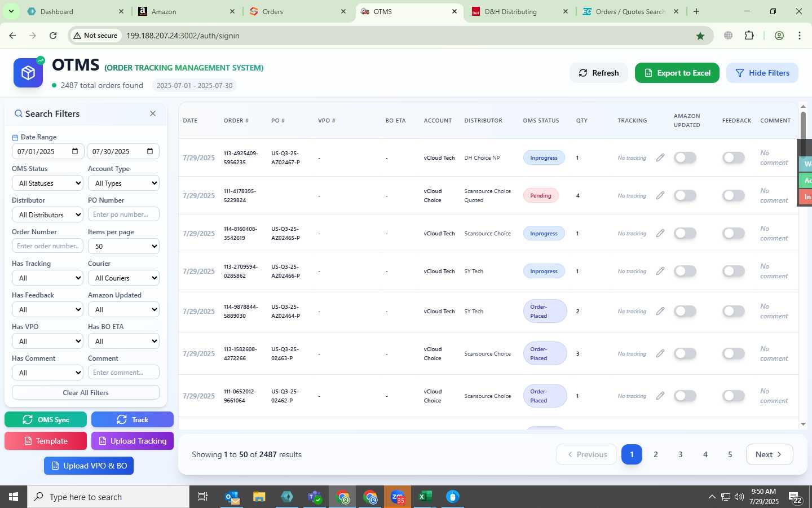Toggle Amazon Updated for order 111-4178395-5229824
This screenshot has height=508, width=812.
coord(685,195)
